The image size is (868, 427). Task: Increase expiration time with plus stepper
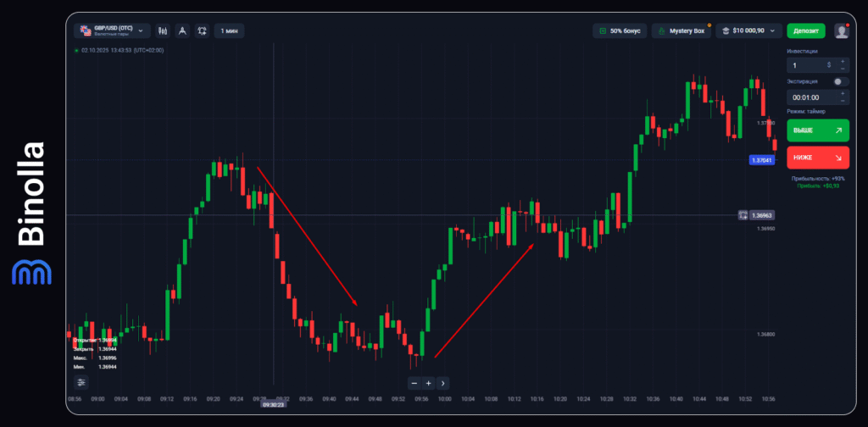[842, 93]
